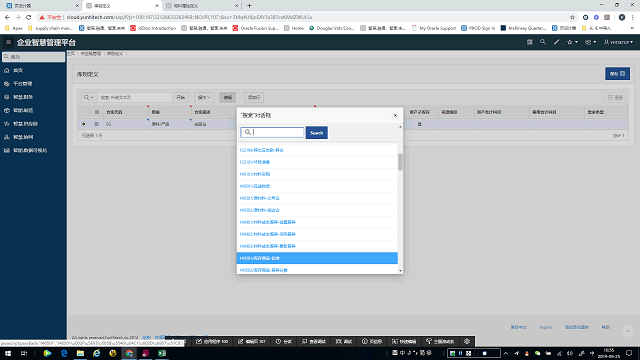Viewport: 640px width, 360px height.
Task: Click the scroll-to-top arrow at the page bottom
Action: [628, 331]
